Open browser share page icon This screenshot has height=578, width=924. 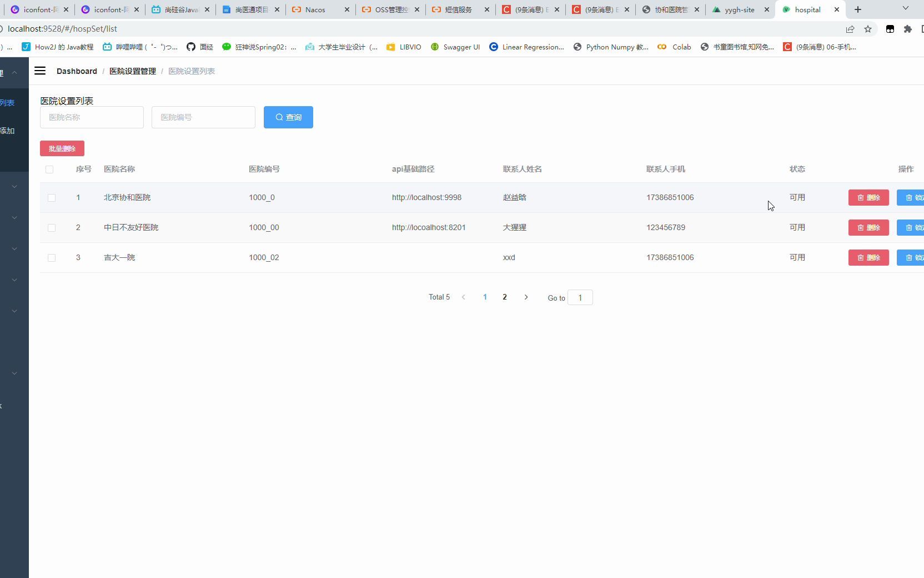tap(850, 29)
